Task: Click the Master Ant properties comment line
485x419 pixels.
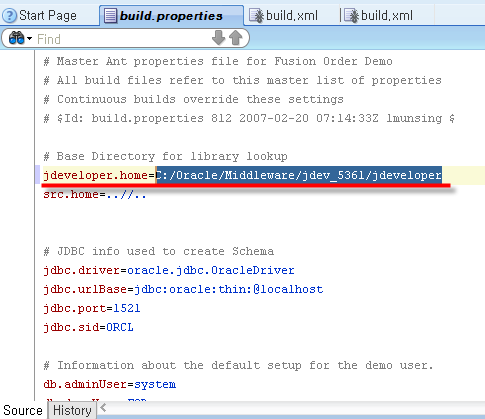Action: click(x=218, y=61)
